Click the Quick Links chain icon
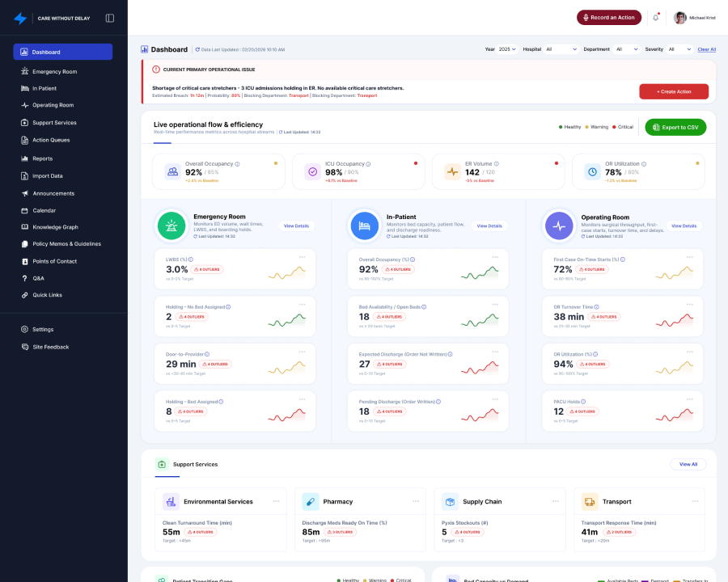Image resolution: width=728 pixels, height=582 pixels. click(x=24, y=295)
